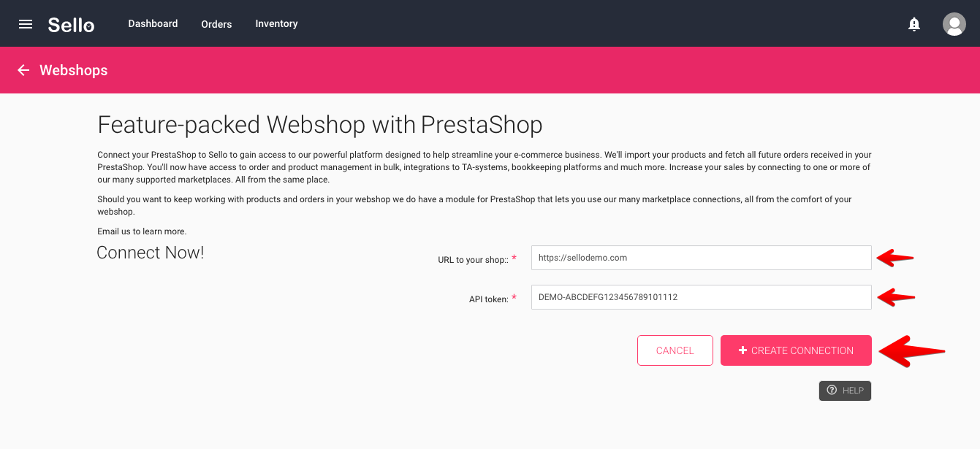Focus the URL to your shop field
This screenshot has width=980, height=449.
pyautogui.click(x=702, y=258)
